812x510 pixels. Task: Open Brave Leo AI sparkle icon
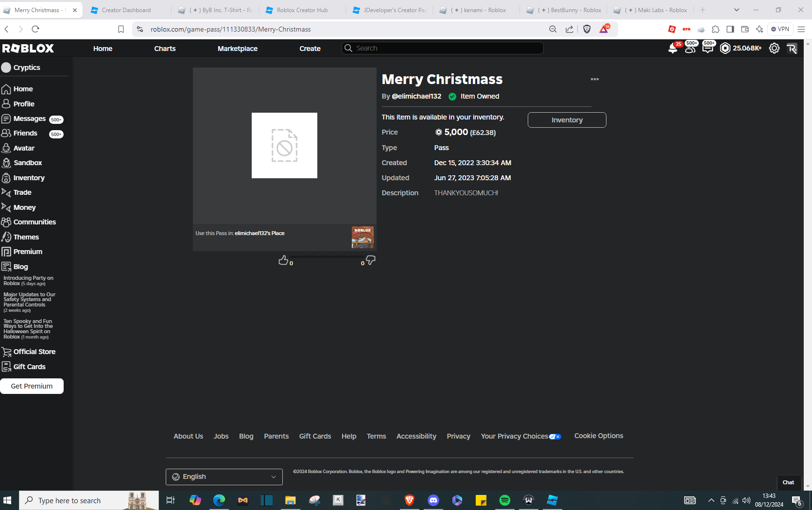click(760, 29)
